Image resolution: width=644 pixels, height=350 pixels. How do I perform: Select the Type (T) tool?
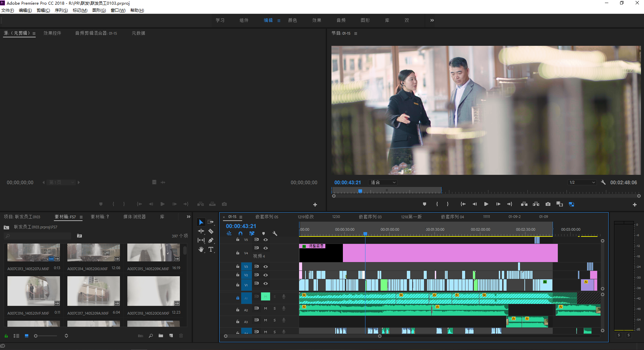pos(211,249)
